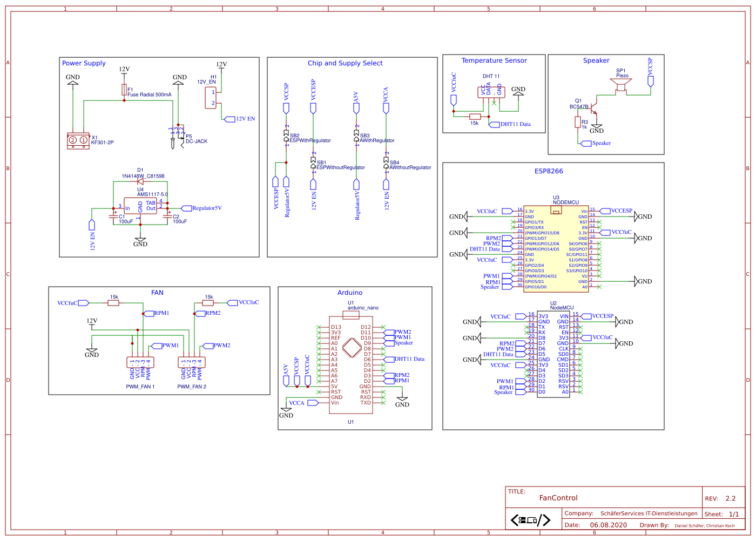Click the yellow U3 NODEMCU chip body

click(556, 248)
